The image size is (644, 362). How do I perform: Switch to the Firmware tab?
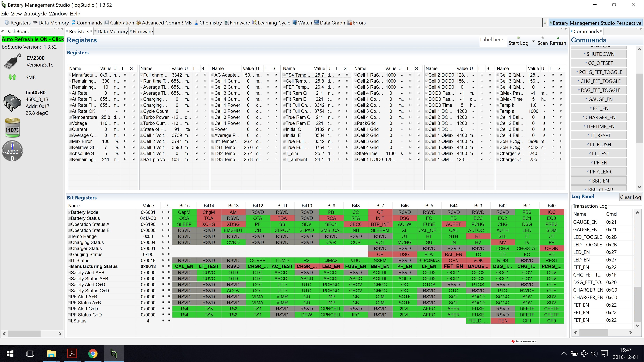pyautogui.click(x=142, y=31)
